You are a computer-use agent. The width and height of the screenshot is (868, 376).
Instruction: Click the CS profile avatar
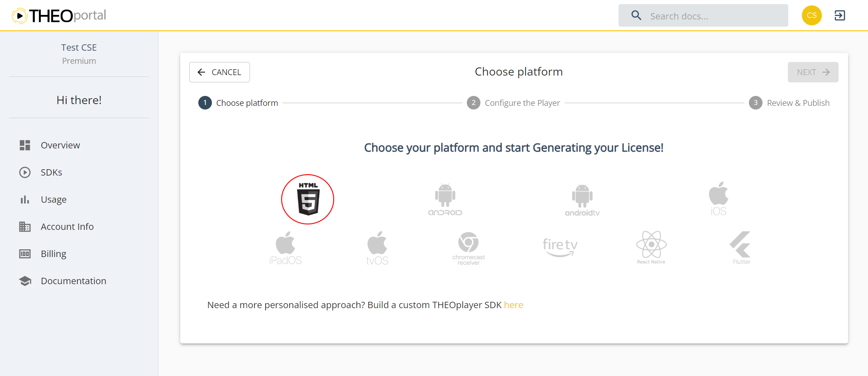coord(811,15)
